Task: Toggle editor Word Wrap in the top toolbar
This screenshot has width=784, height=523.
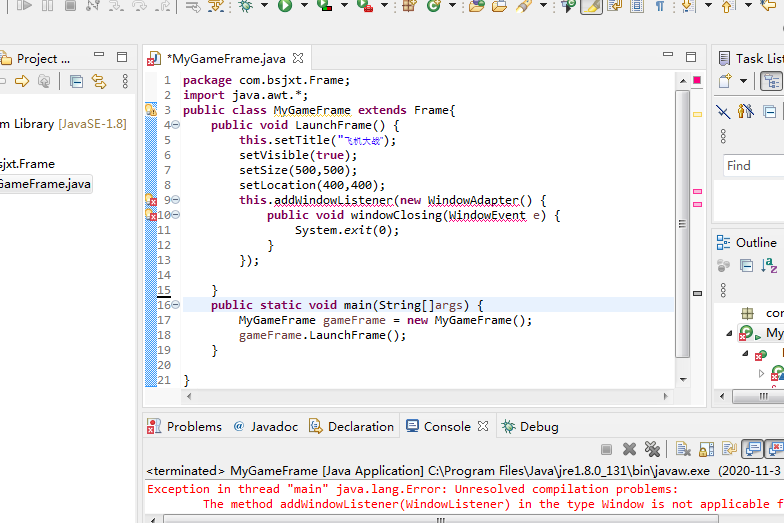Action: [x=614, y=6]
